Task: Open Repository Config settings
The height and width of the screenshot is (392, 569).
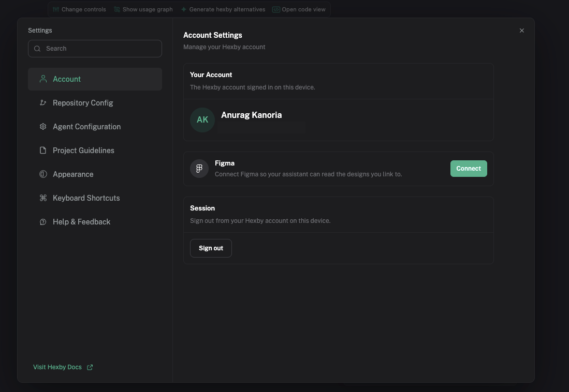Action: (95, 103)
